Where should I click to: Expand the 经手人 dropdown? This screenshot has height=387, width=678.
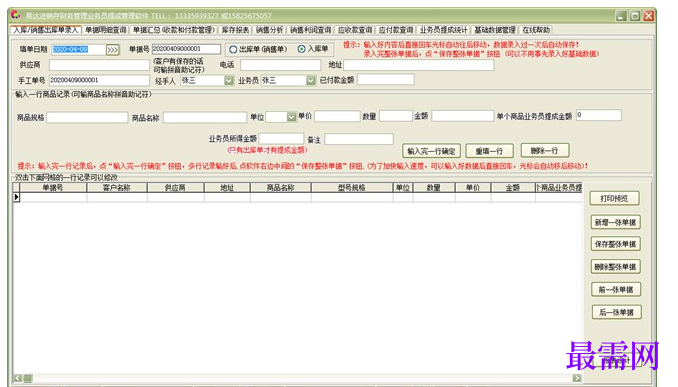pyautogui.click(x=229, y=80)
